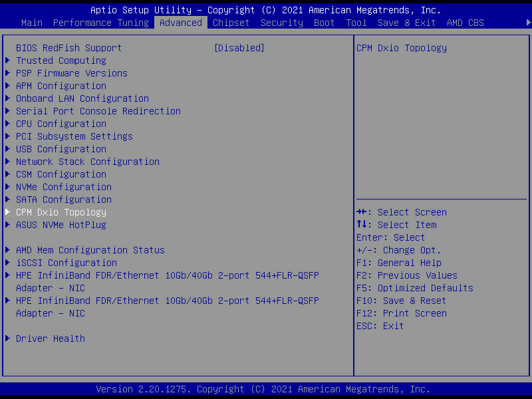Click the highlighted CPM Dxio Topology item

[61, 212]
